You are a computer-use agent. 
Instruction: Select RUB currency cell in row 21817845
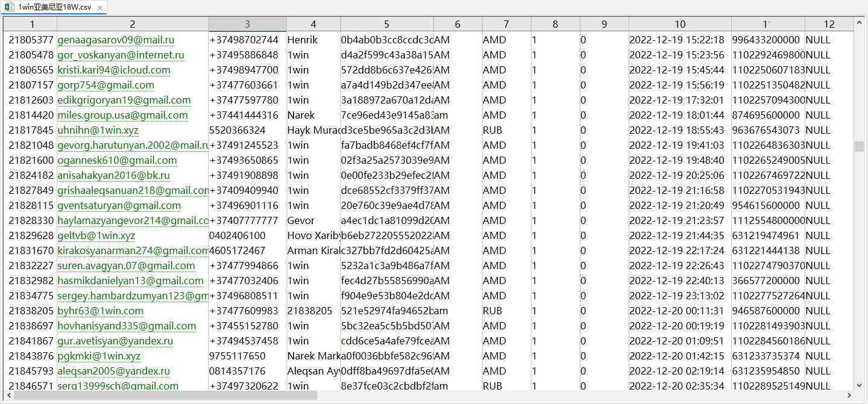pos(507,130)
